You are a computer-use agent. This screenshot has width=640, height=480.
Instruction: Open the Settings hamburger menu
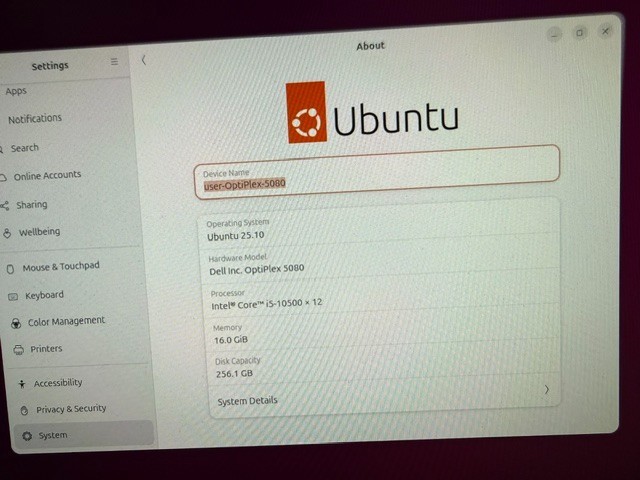coord(114,62)
